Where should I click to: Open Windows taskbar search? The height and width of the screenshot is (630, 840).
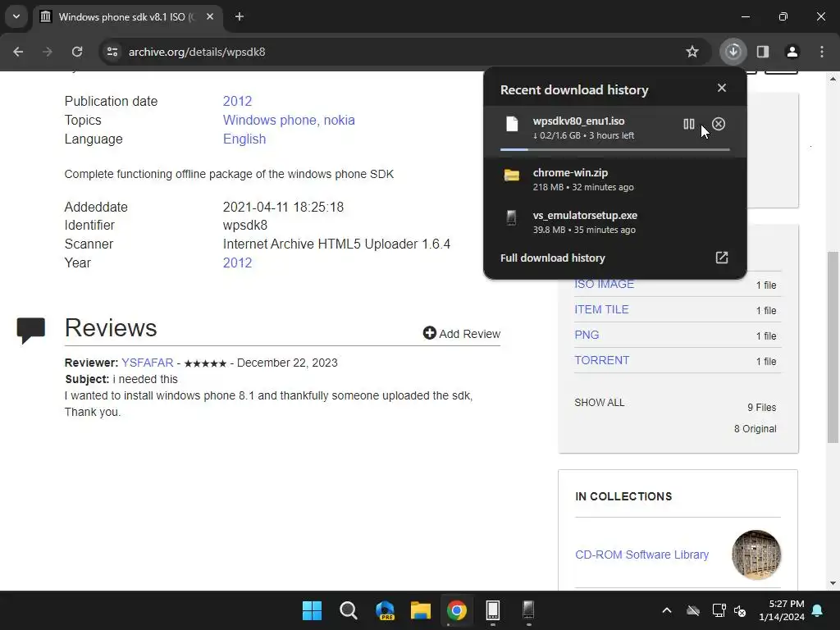point(348,610)
